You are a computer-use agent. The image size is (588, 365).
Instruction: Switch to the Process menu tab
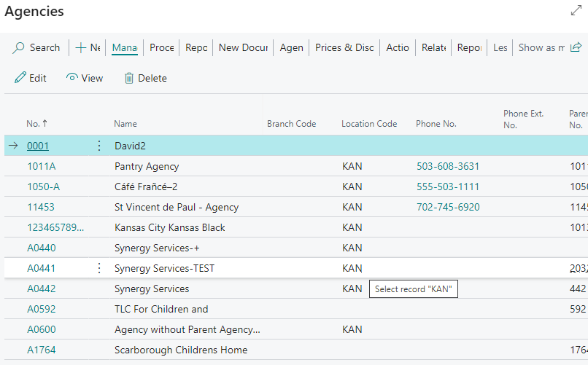[x=161, y=47]
